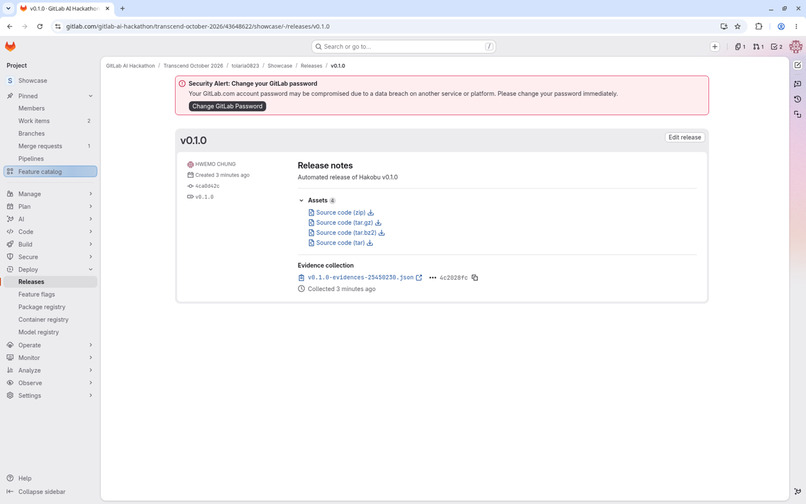This screenshot has height=504, width=806.
Task: Download Source code (tar.gz) icon
Action: click(378, 223)
